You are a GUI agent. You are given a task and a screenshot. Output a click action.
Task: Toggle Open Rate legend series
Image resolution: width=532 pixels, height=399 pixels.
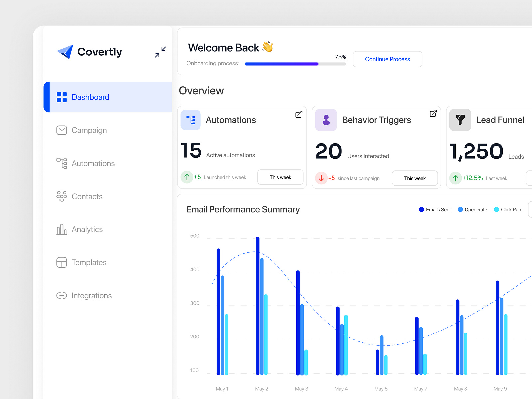(x=472, y=210)
